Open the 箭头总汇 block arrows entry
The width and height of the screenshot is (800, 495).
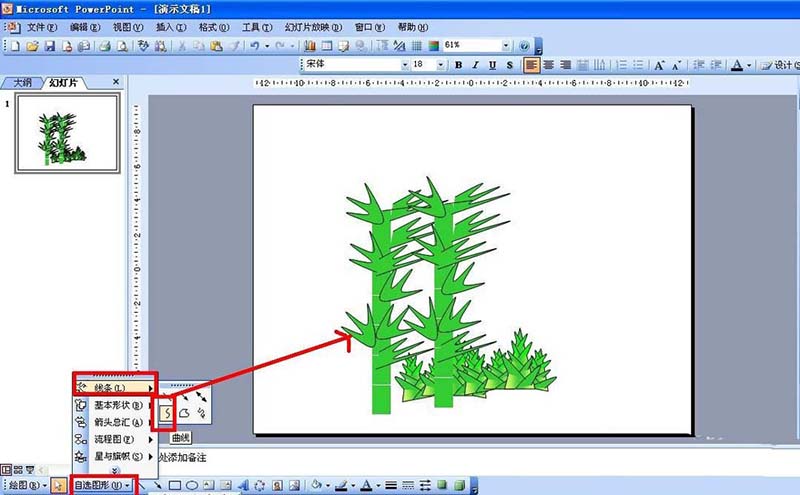(x=113, y=423)
